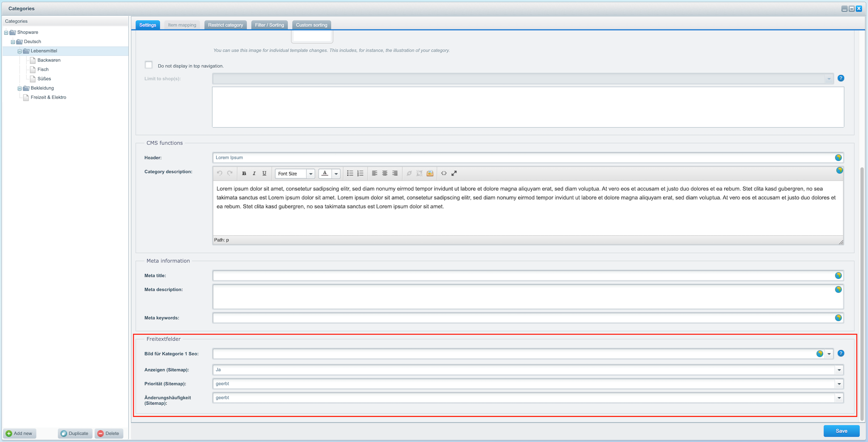Viewport: 868px width, 442px height.
Task: Switch to the Restrict category tab
Action: tap(226, 25)
